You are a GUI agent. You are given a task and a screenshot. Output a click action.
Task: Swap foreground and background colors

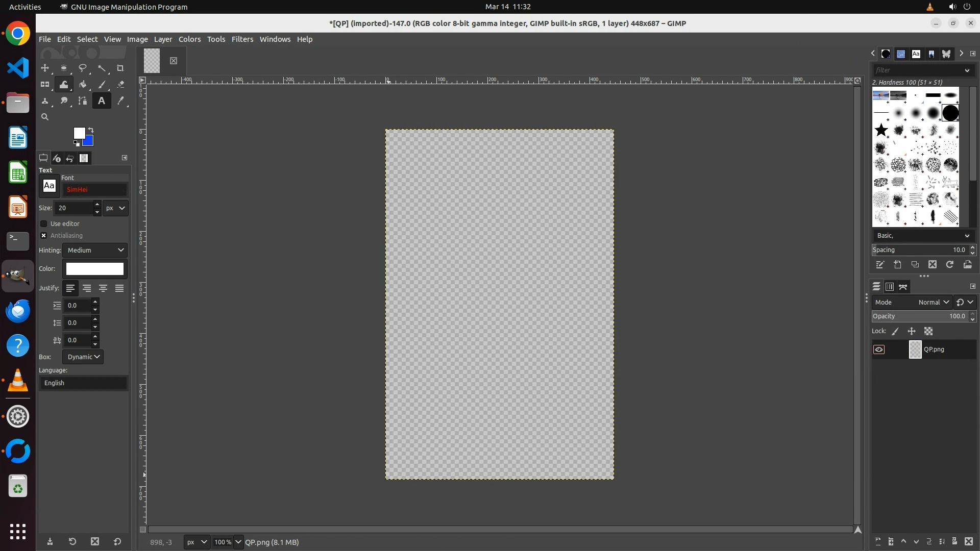91,130
